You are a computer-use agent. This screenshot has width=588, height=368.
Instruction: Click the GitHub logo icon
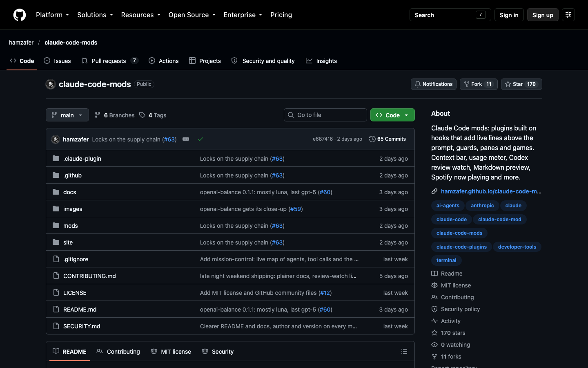(x=20, y=15)
